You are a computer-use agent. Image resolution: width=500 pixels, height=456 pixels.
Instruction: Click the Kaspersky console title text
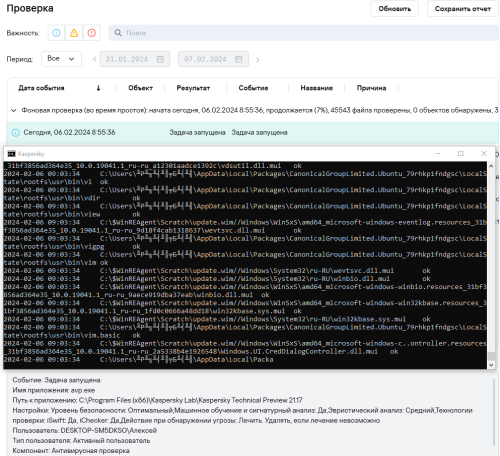click(x=31, y=154)
